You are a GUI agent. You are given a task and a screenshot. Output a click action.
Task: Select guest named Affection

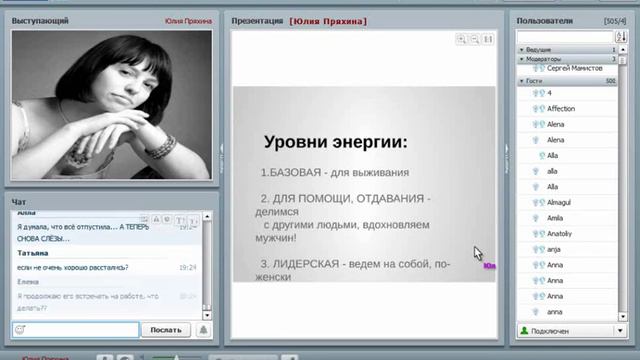tap(561, 109)
